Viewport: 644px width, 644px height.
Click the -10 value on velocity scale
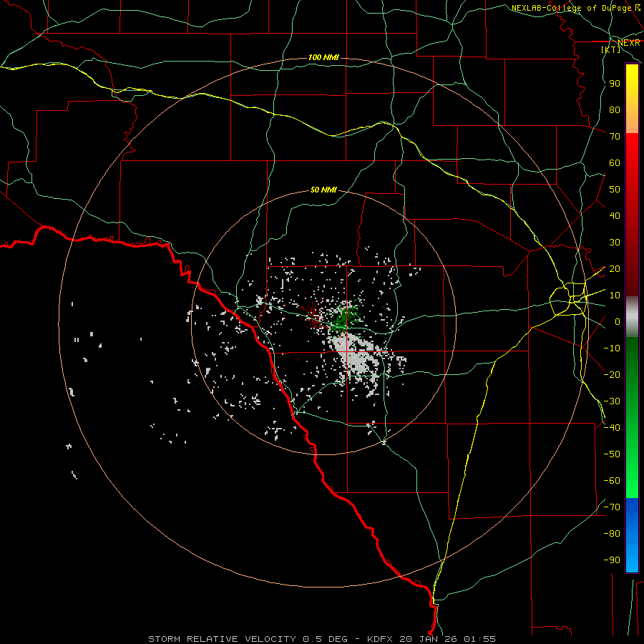(x=612, y=348)
